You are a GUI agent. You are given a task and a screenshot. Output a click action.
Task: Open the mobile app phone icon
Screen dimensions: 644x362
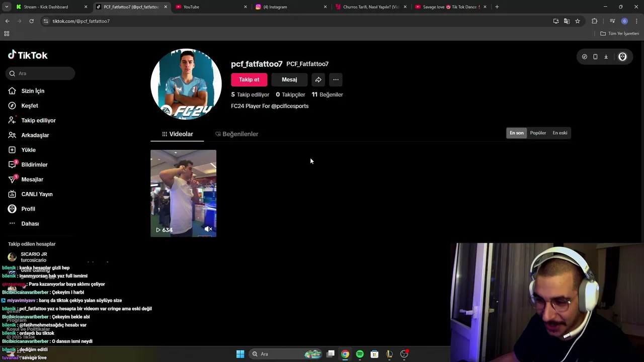click(x=595, y=57)
